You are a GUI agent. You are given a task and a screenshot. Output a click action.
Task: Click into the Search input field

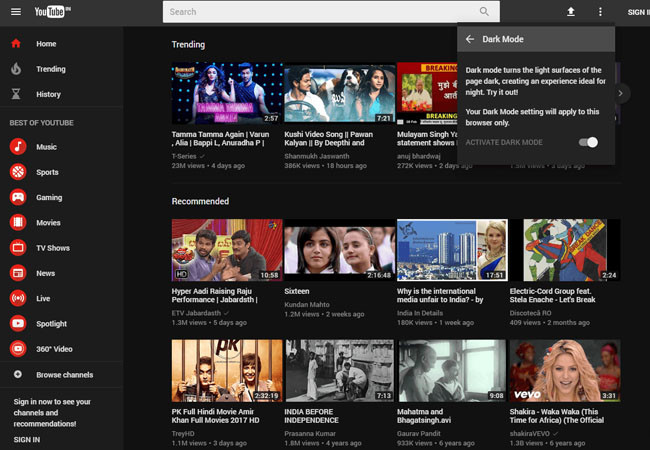pyautogui.click(x=318, y=12)
